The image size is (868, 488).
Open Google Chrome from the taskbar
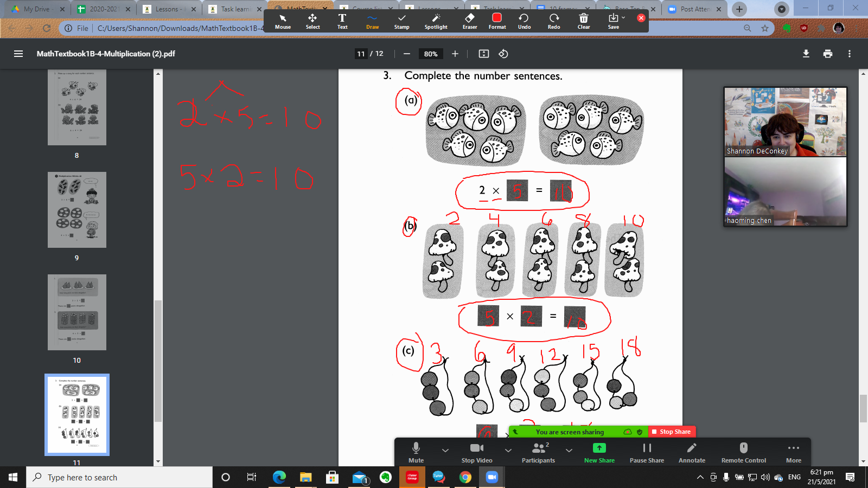point(465,477)
